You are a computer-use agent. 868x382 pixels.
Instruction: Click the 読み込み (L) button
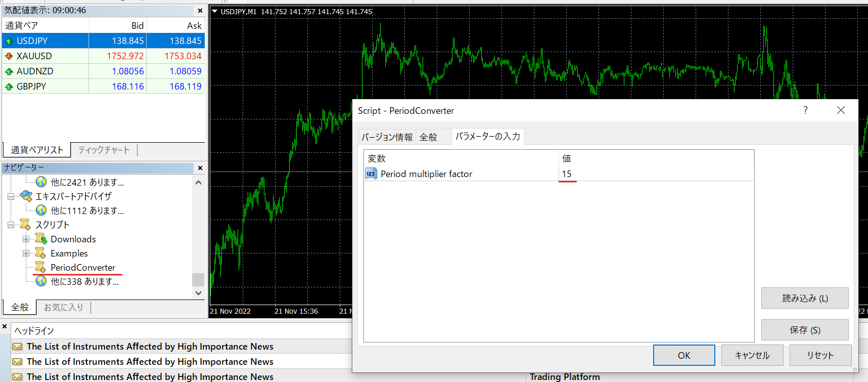(x=805, y=298)
